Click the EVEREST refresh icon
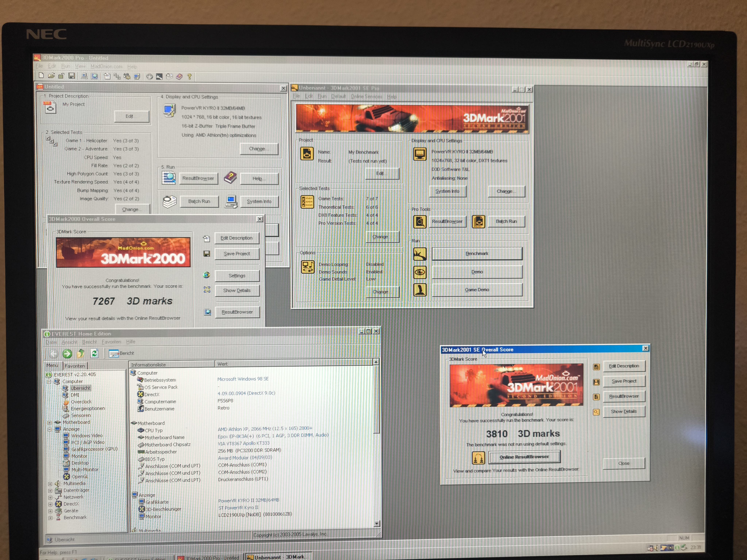The height and width of the screenshot is (560, 747). (94, 353)
